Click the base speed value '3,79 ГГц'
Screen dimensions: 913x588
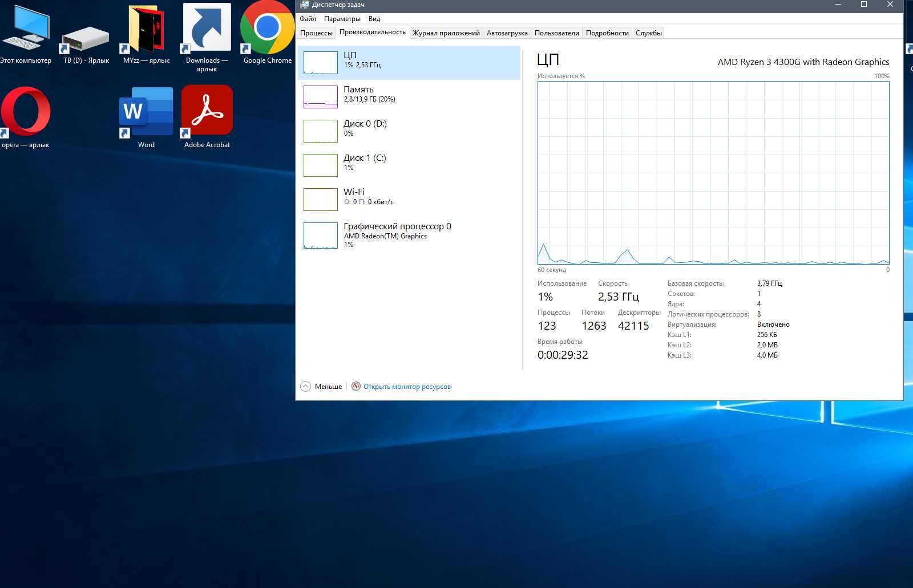769,283
